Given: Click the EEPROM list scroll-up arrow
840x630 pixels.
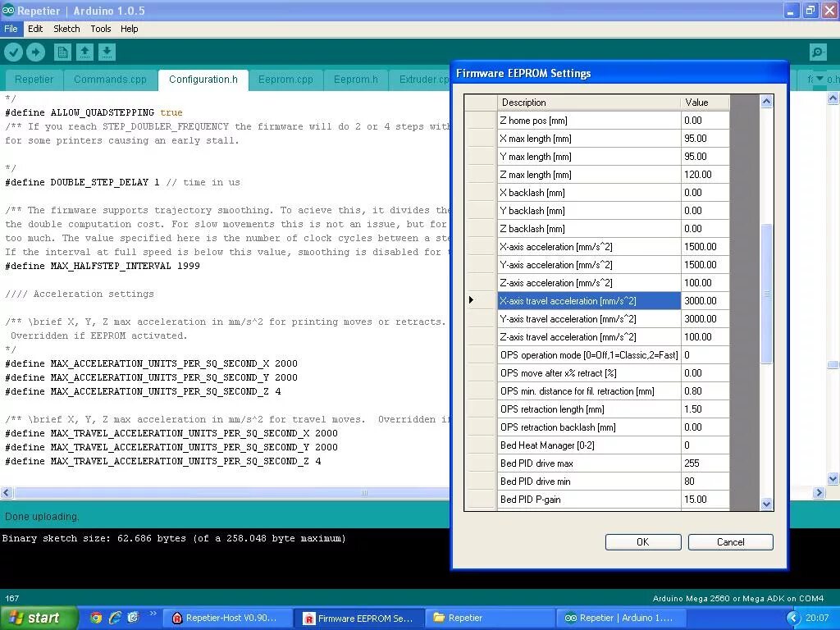Looking at the screenshot, I should (x=767, y=101).
